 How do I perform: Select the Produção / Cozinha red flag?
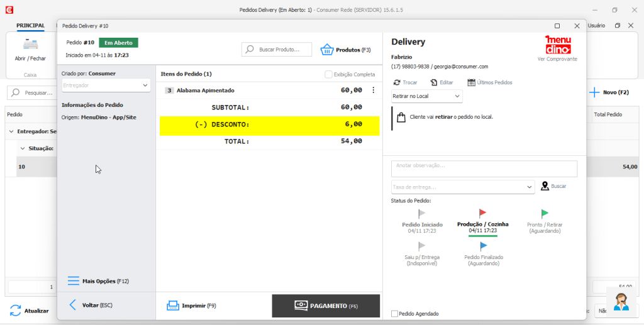[x=482, y=213]
